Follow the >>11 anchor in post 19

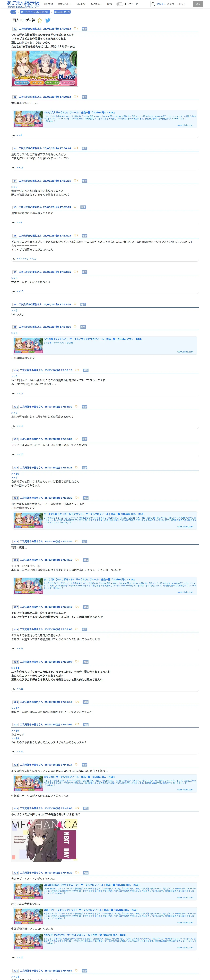pyautogui.click(x=15, y=668)
